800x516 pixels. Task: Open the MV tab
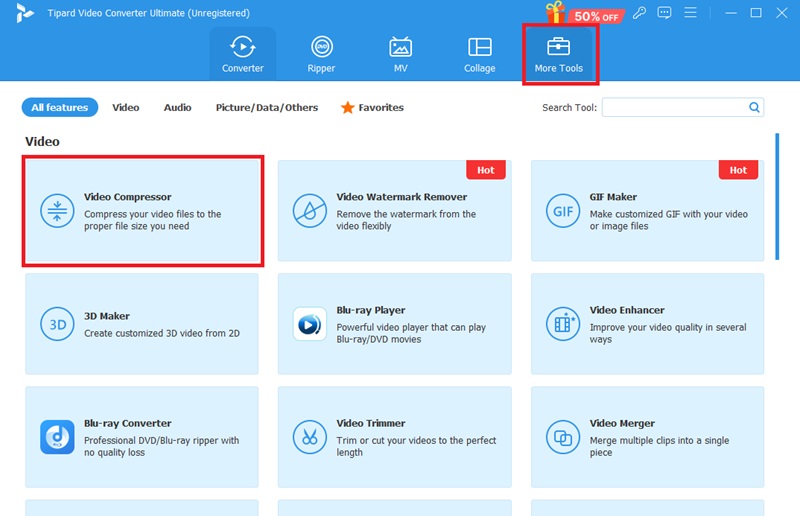click(x=401, y=54)
